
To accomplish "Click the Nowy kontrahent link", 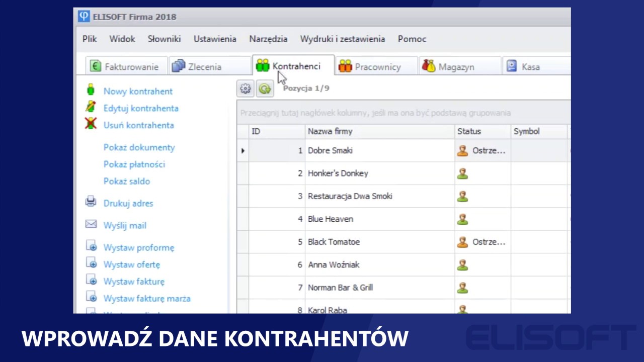I will pyautogui.click(x=138, y=92).
